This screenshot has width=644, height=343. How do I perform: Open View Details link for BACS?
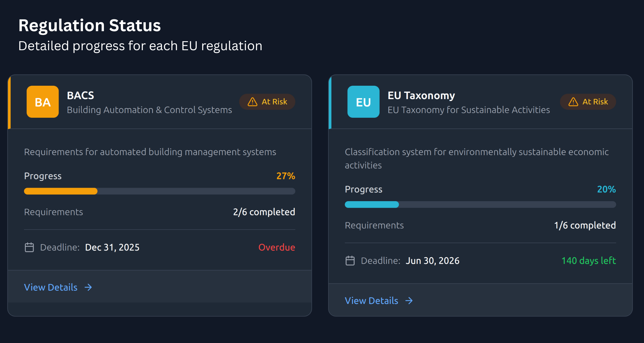51,287
